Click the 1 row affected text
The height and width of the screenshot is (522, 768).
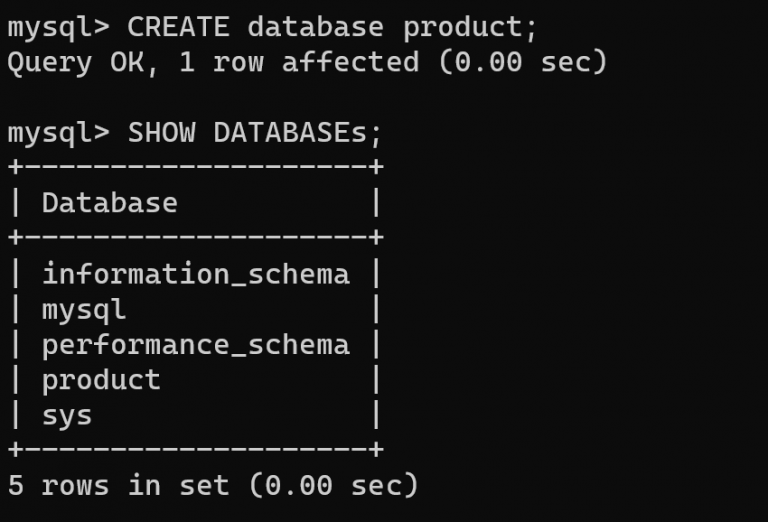coord(299,62)
